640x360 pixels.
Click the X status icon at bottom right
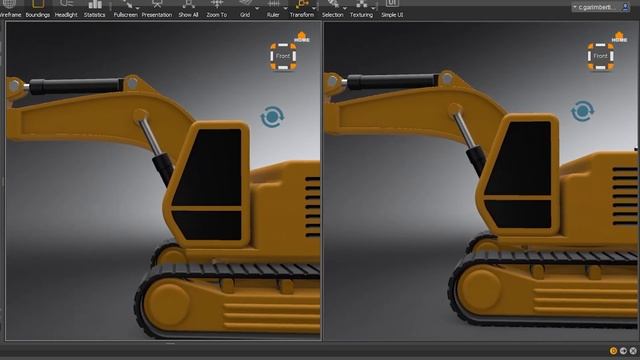633,351
